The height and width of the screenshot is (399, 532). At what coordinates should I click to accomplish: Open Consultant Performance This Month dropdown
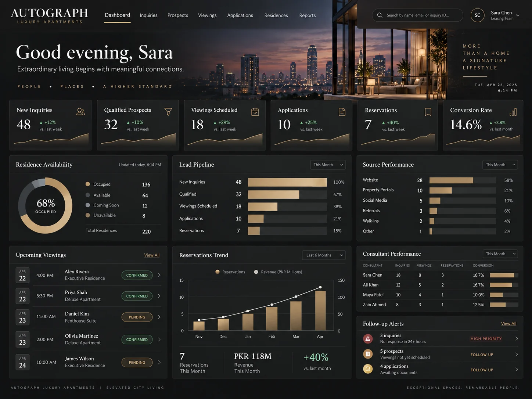500,254
